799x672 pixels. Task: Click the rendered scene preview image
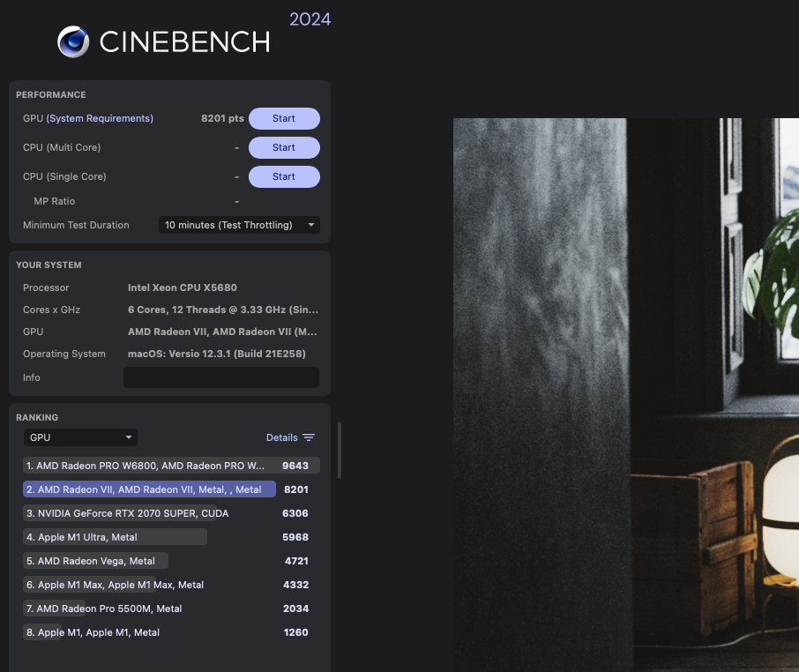point(626,395)
